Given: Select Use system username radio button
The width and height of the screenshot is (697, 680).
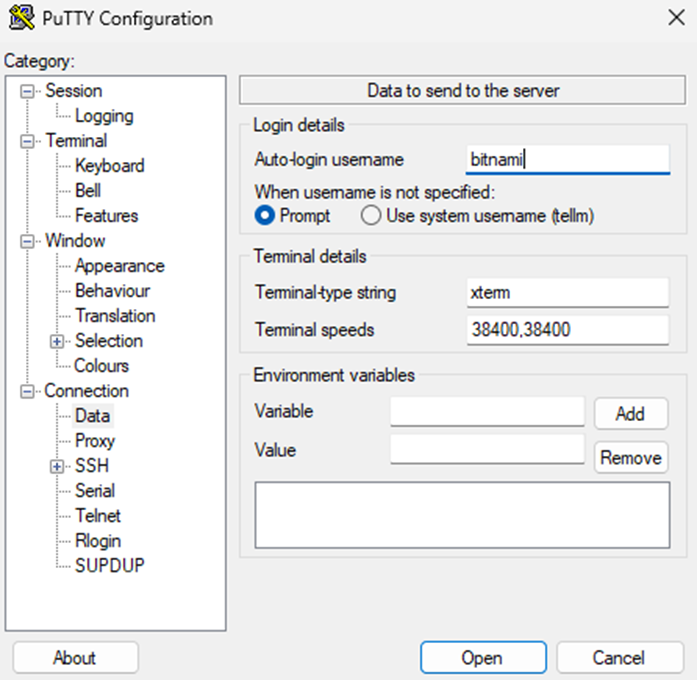Looking at the screenshot, I should point(371,216).
